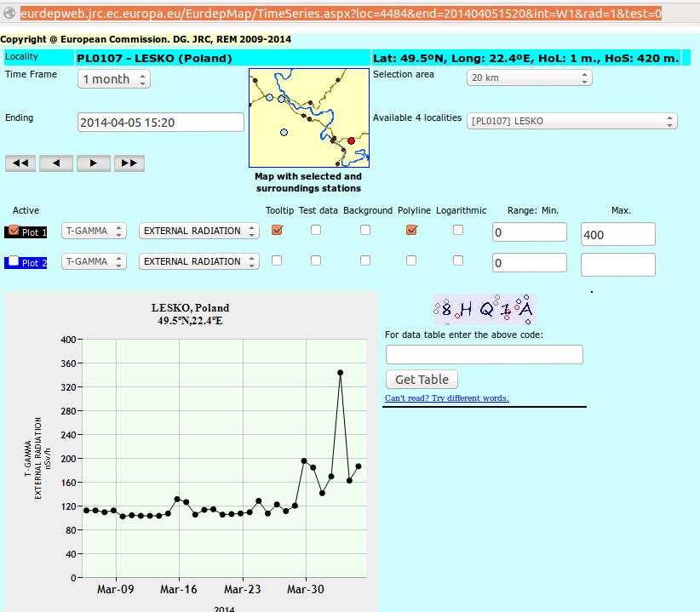Screen dimensions: 700x612
Task: Expand the Available localities LESKO dropdown
Action: click(571, 121)
